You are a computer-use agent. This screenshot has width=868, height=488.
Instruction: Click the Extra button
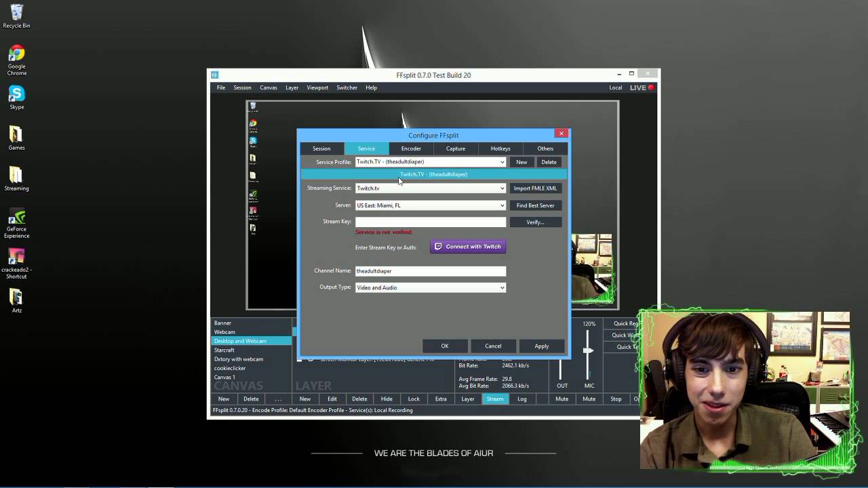[x=441, y=399]
